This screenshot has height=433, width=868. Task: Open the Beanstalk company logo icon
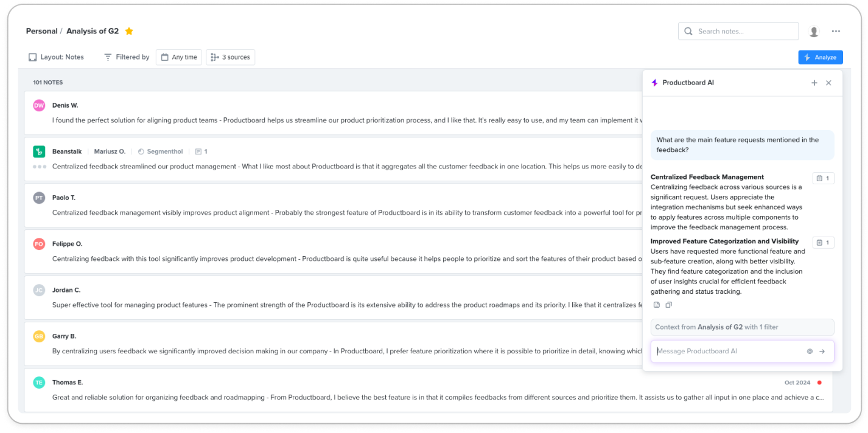39,151
